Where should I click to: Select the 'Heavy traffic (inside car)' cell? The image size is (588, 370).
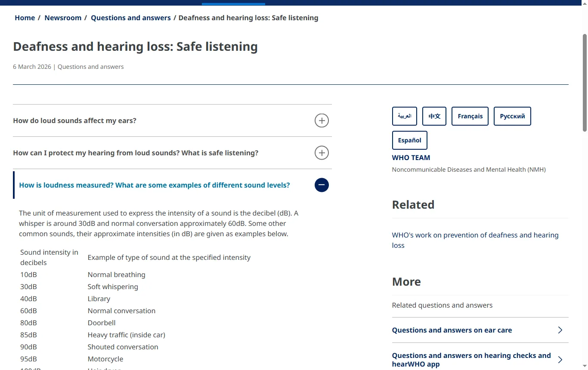coord(127,335)
